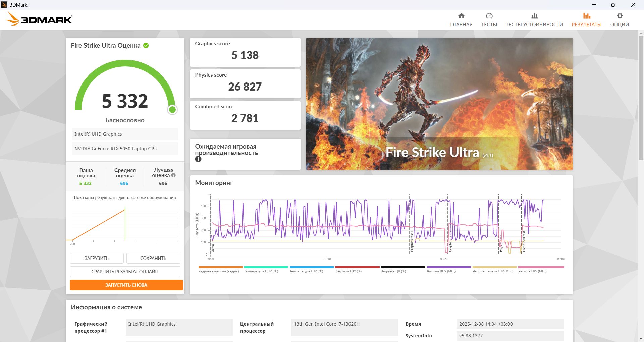
Task: Click the Мониторинг heading
Action: pyautogui.click(x=214, y=183)
